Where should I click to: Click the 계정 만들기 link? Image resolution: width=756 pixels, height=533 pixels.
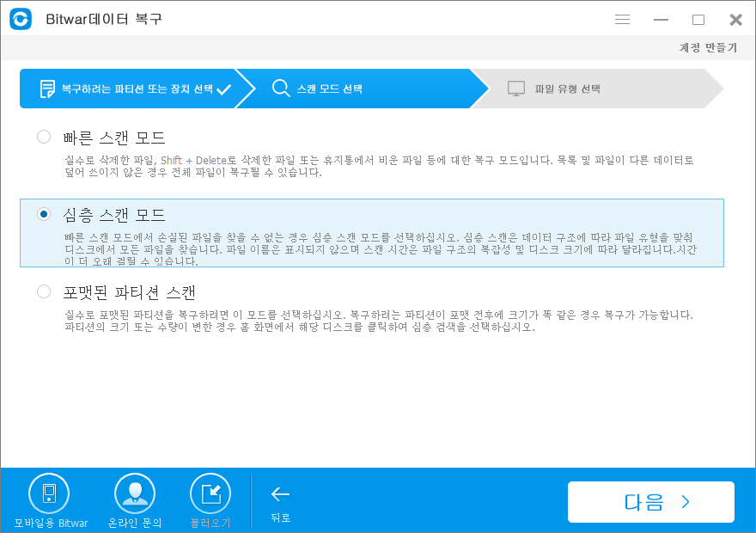point(708,47)
